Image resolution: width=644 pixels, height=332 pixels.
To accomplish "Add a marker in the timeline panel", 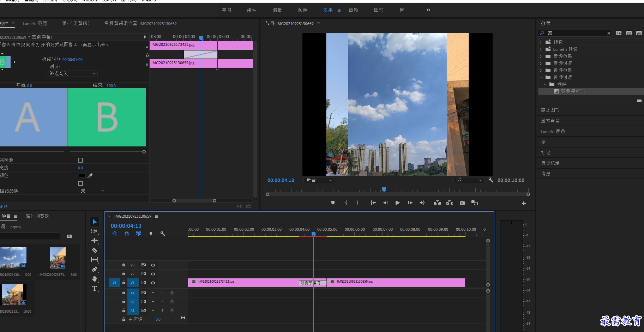I will (151, 234).
